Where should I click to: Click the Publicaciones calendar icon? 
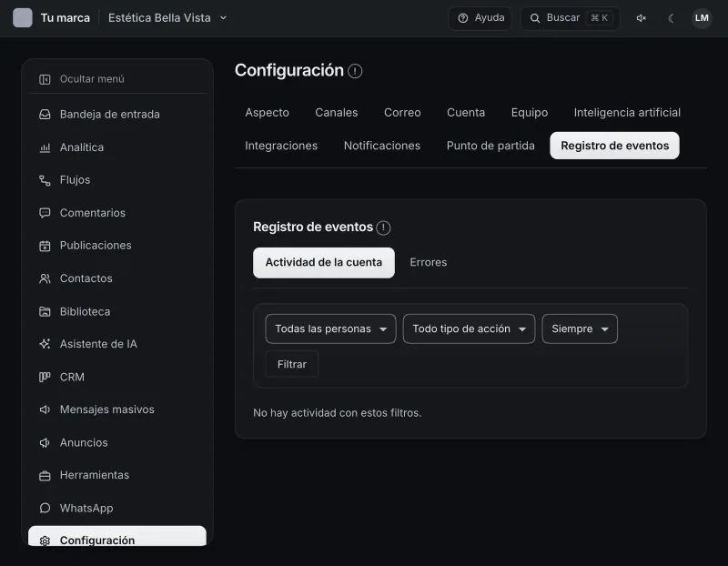point(45,246)
